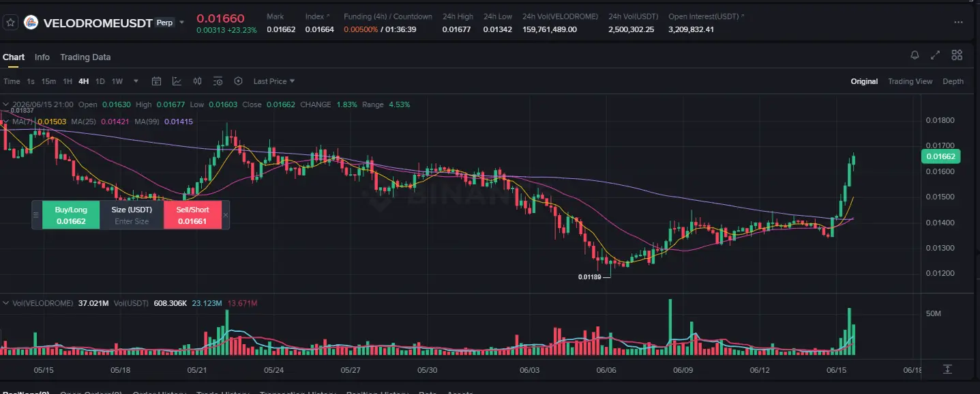Add VELODROMEUSDT to favorites via star icon

coord(10,23)
